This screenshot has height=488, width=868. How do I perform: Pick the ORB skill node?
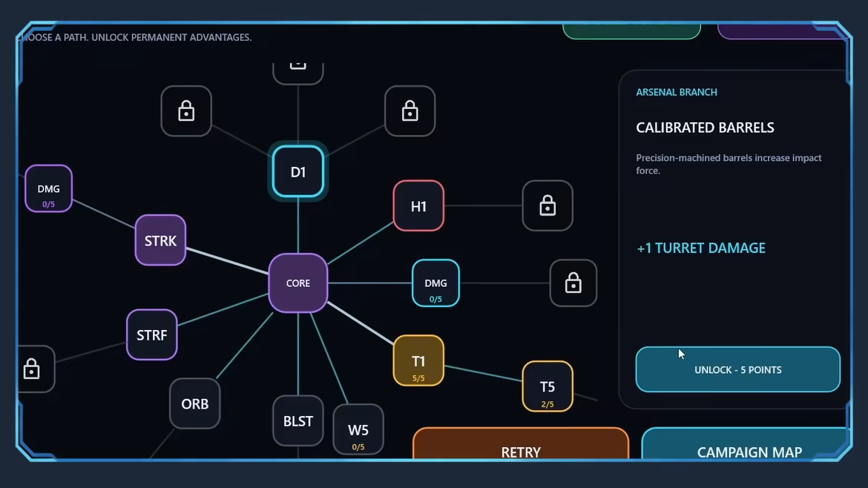195,403
